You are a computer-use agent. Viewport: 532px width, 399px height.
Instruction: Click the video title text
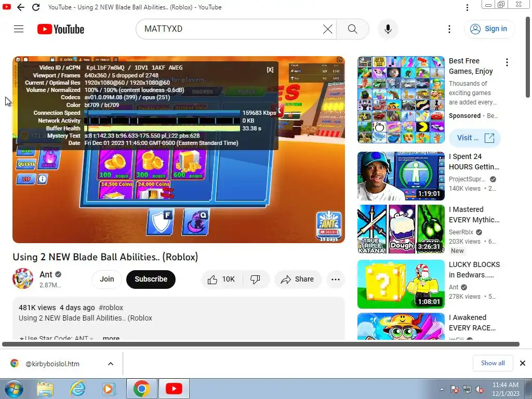coord(105,257)
